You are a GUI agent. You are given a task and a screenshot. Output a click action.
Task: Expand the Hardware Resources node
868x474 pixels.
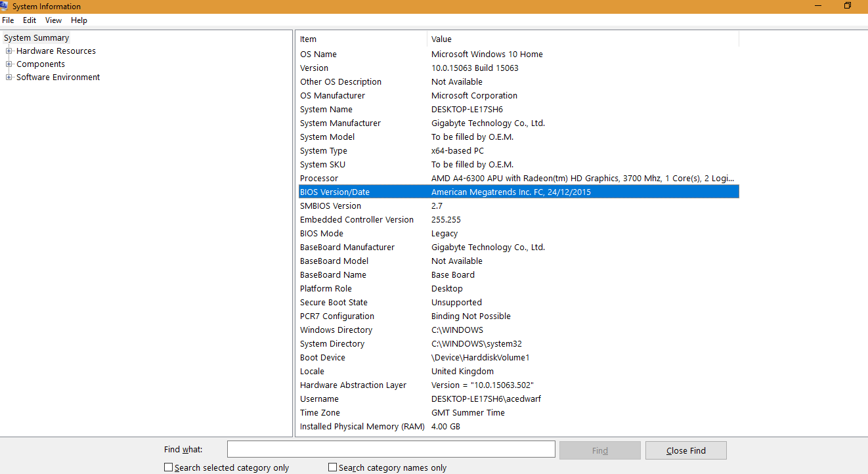[x=9, y=51]
